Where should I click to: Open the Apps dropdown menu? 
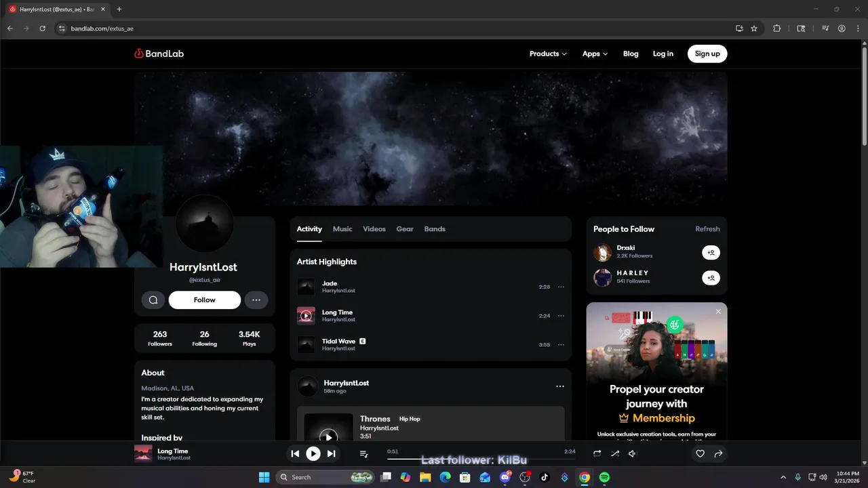(x=595, y=54)
